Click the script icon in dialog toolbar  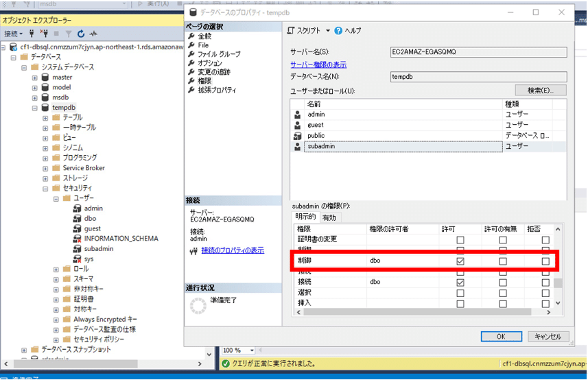pyautogui.click(x=291, y=30)
